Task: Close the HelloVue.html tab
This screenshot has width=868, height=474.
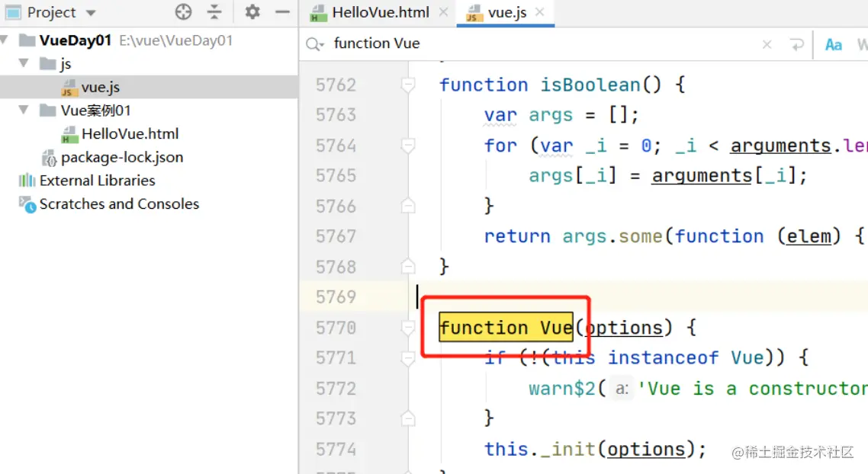Action: (x=443, y=12)
